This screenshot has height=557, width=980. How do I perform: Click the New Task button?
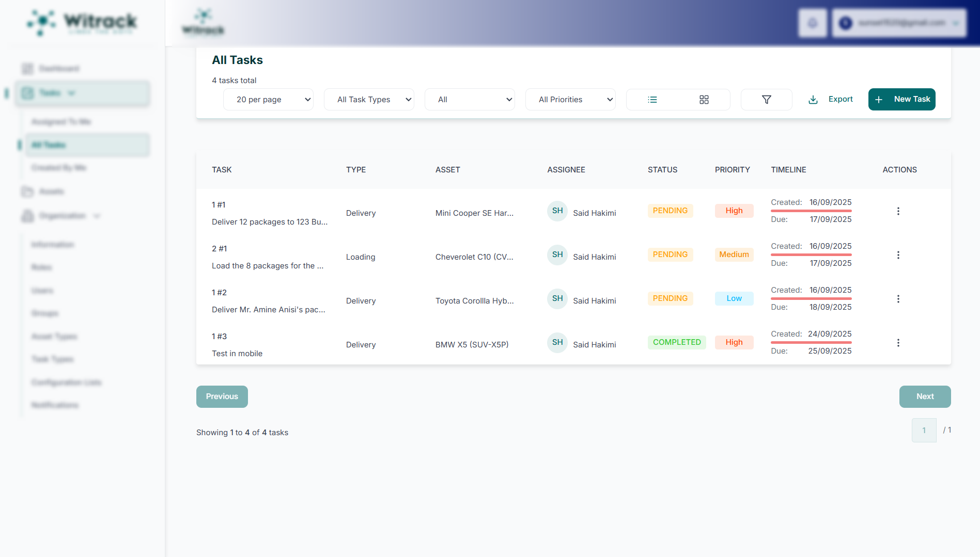click(901, 99)
